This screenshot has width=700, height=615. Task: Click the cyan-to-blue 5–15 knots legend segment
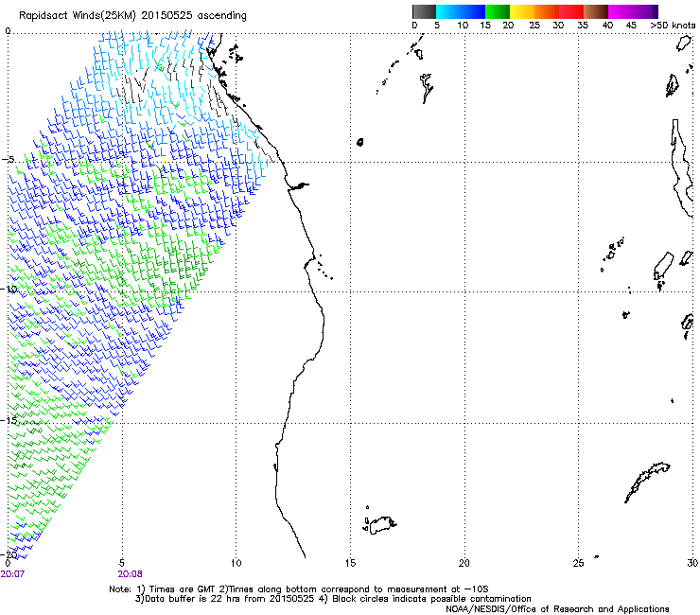[x=461, y=11]
